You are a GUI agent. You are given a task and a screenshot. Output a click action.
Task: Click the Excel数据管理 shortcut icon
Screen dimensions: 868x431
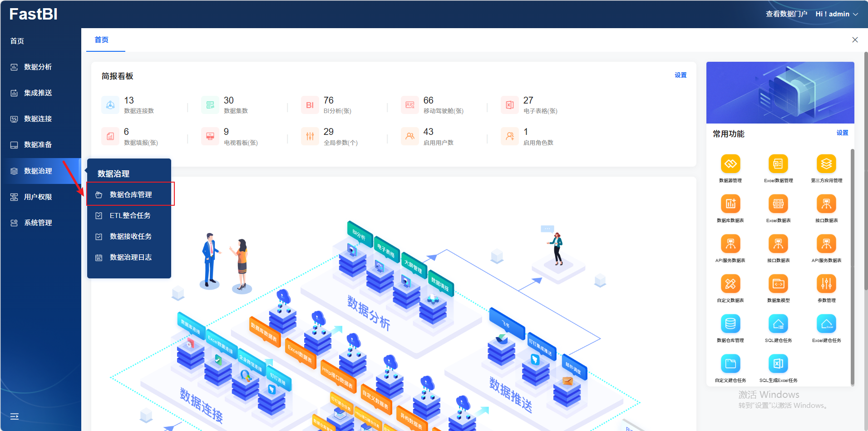[x=778, y=164]
